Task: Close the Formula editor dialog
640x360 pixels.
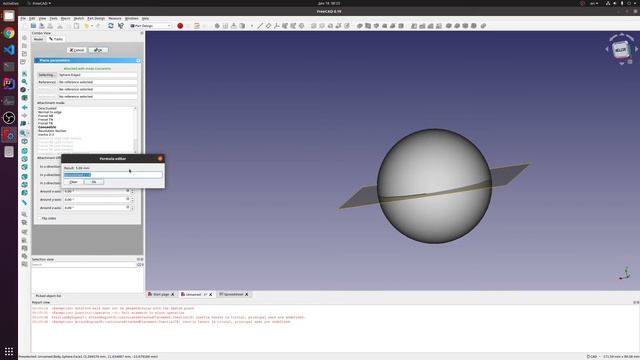Action: click(160, 158)
